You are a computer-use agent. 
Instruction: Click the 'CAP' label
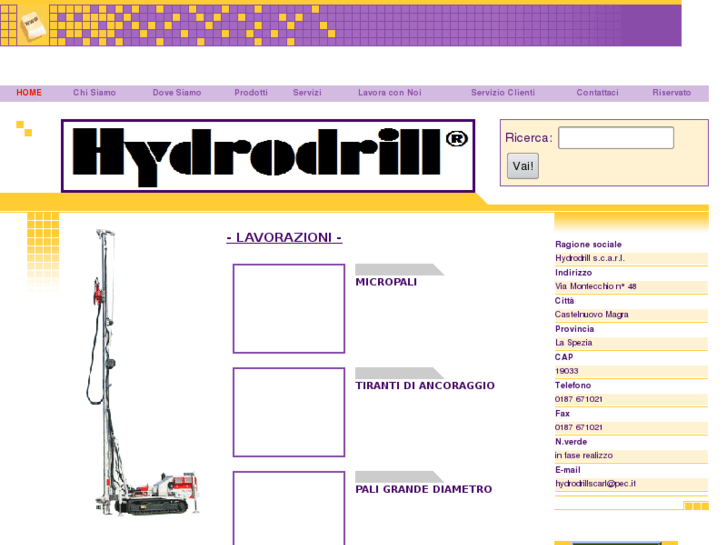(564, 357)
